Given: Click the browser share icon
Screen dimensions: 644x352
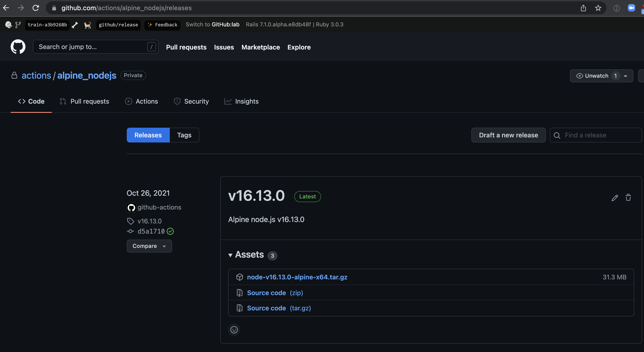Looking at the screenshot, I should 583,8.
